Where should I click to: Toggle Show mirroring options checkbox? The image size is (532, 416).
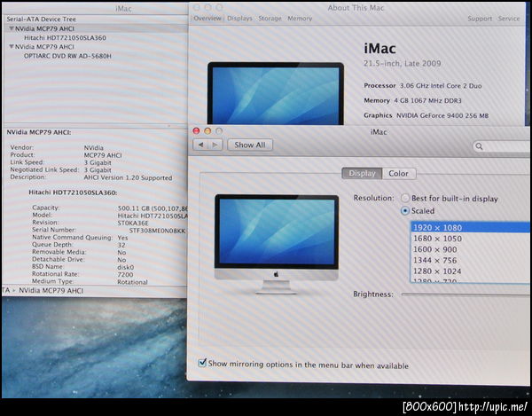[202, 363]
